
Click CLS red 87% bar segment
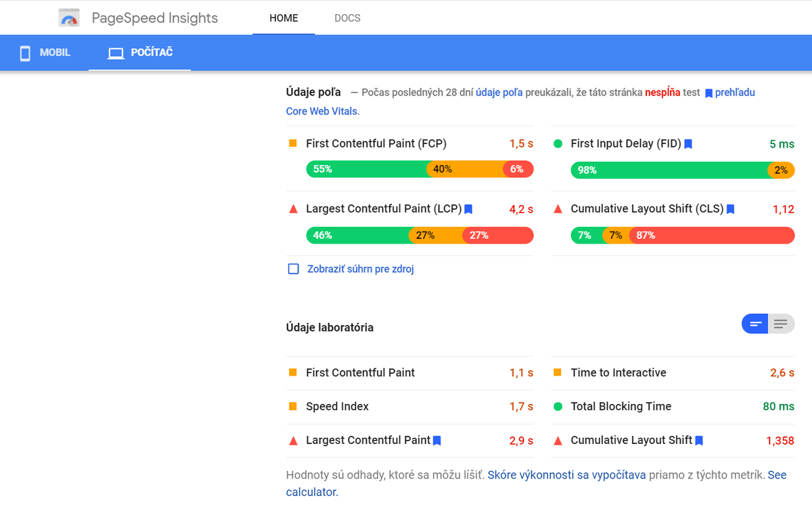point(712,236)
